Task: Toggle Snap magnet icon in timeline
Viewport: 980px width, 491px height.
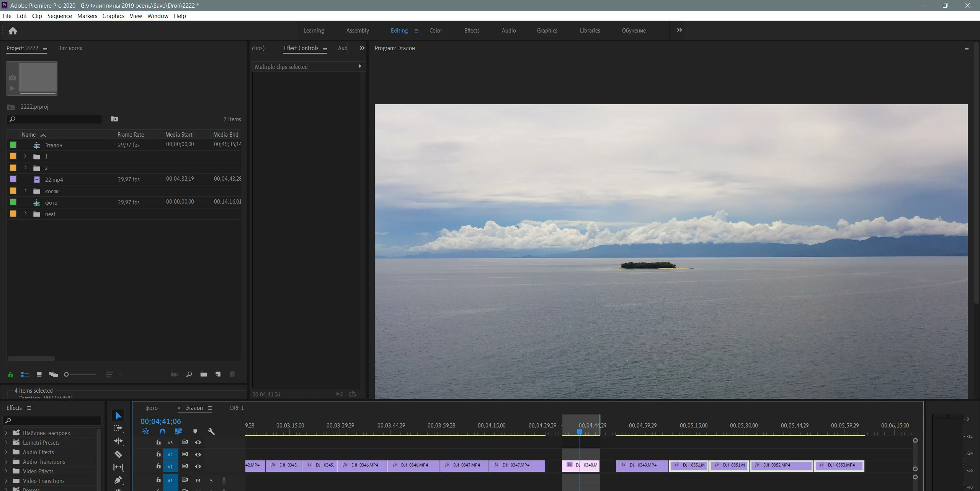Action: [162, 431]
